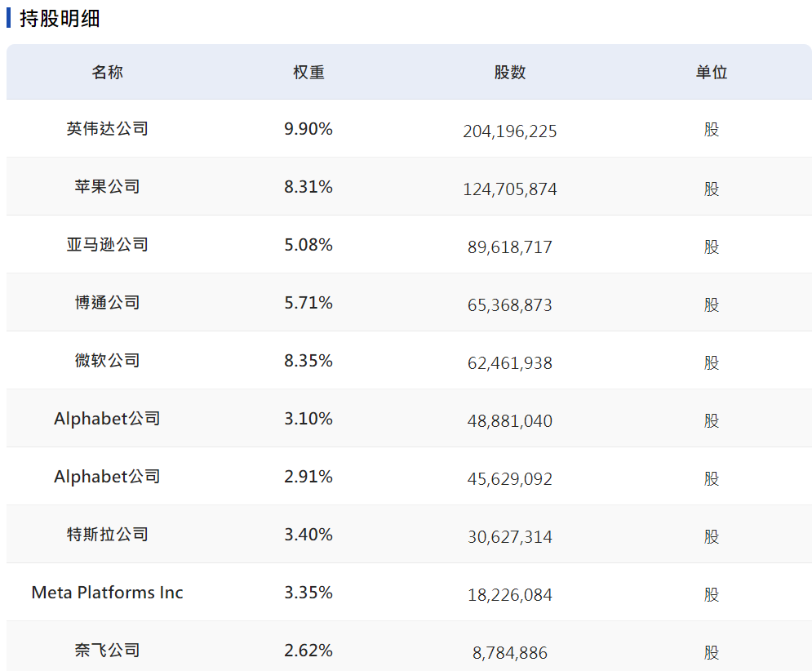Click the 8,784,886 shares cell

tap(510, 653)
